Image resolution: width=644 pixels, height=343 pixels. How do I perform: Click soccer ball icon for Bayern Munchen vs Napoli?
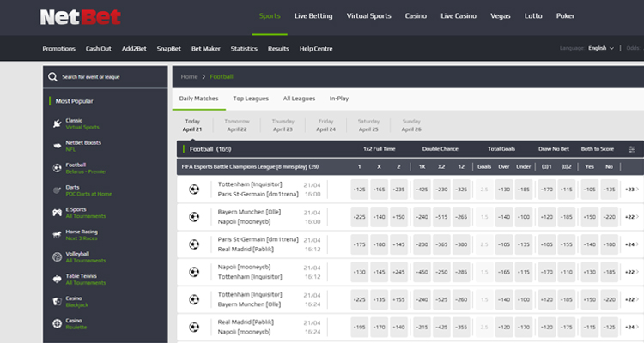(194, 217)
